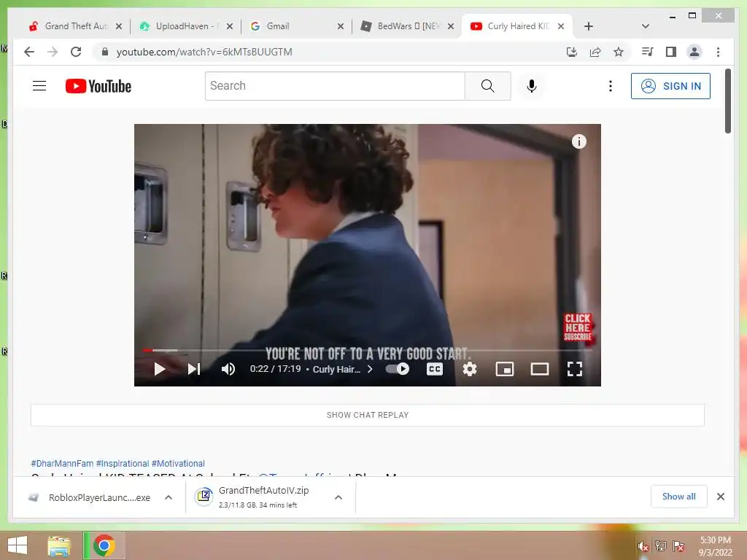
Task: Open Chrome side panel
Action: pos(671,52)
